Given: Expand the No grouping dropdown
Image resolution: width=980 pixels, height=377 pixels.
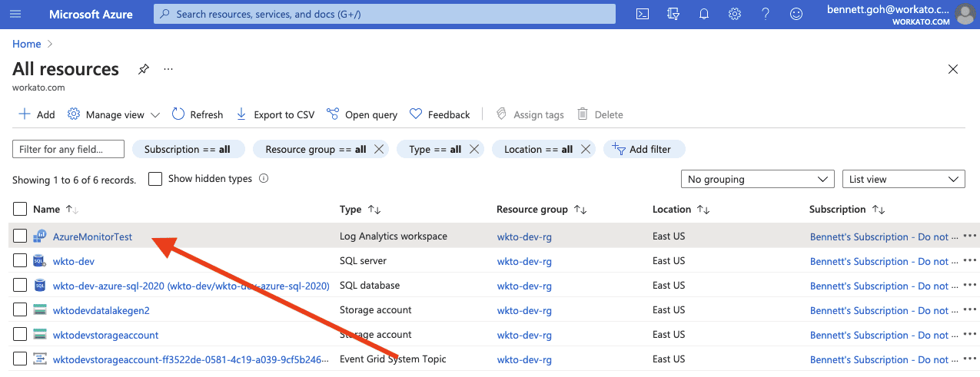Looking at the screenshot, I should (757, 179).
